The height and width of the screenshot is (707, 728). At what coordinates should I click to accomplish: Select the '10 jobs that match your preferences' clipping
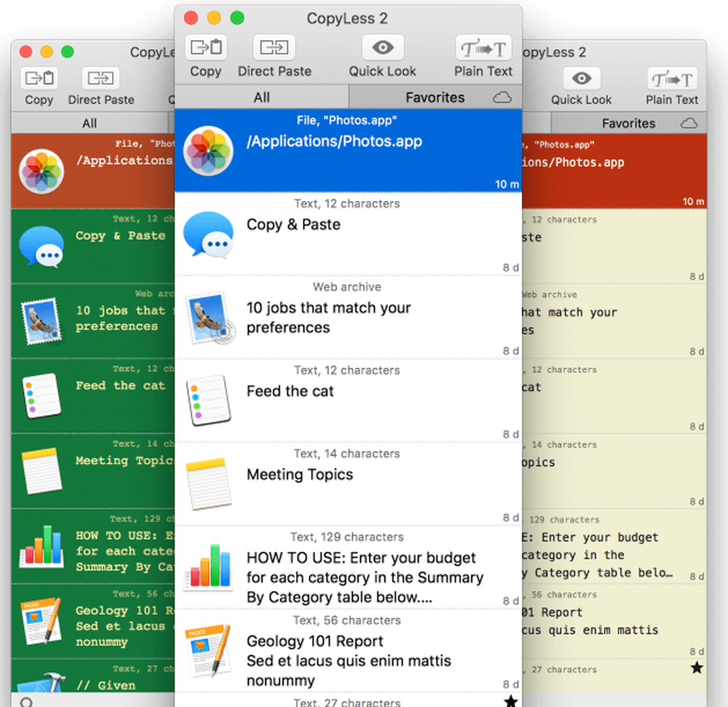(348, 317)
